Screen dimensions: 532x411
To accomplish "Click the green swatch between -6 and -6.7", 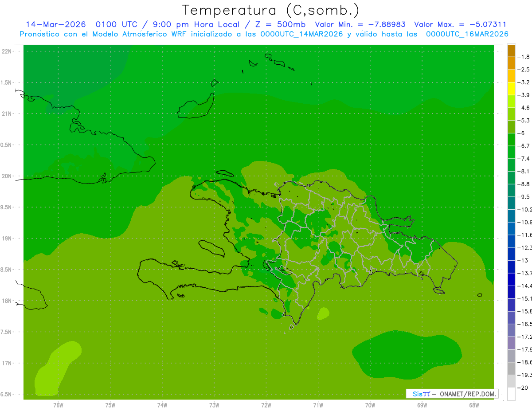I will coord(511,140).
